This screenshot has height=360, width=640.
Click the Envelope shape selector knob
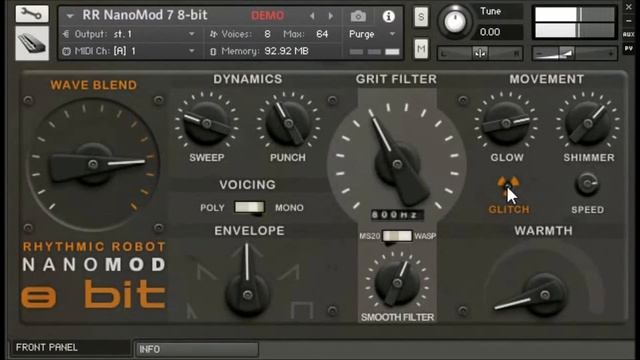(247, 294)
